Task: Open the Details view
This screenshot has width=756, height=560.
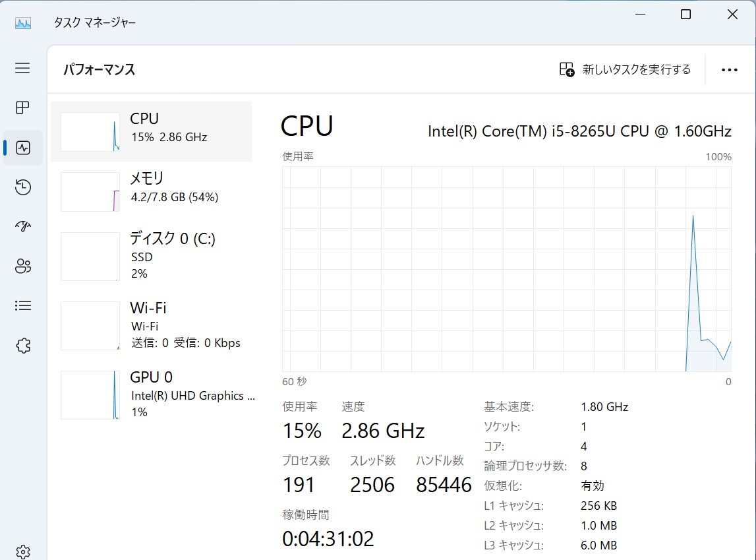Action: [22, 305]
